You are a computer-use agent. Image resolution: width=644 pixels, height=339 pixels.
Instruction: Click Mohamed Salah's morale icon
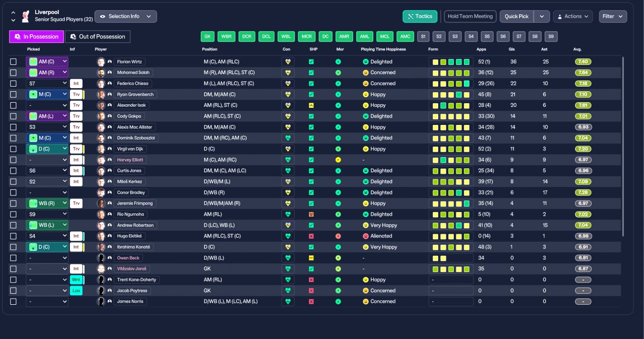[x=338, y=73]
